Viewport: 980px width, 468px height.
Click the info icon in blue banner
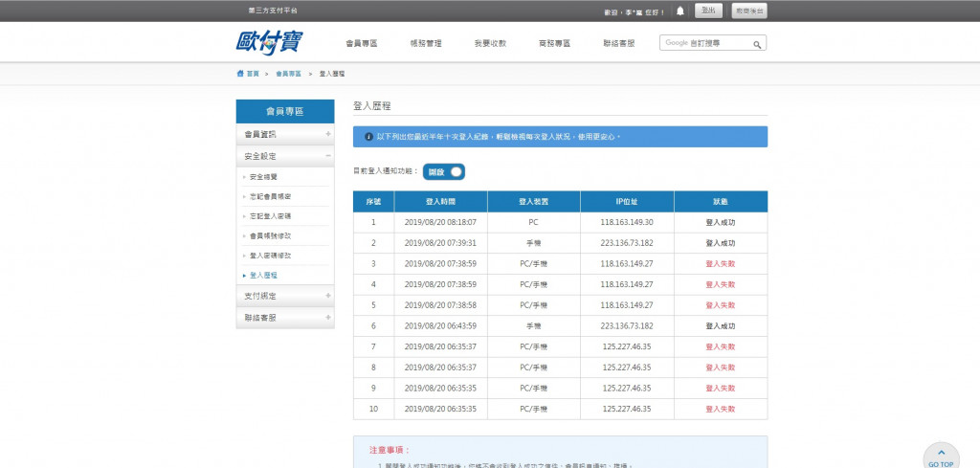click(x=368, y=136)
